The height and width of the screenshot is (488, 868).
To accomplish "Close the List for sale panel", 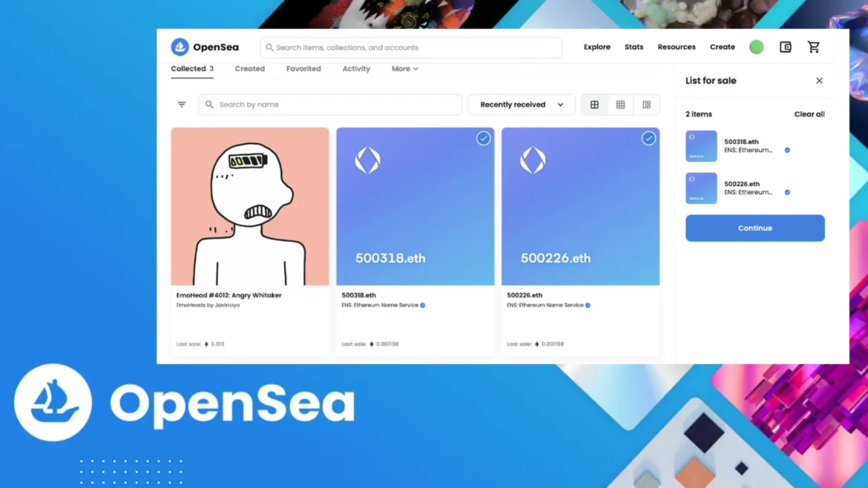I will coord(819,81).
